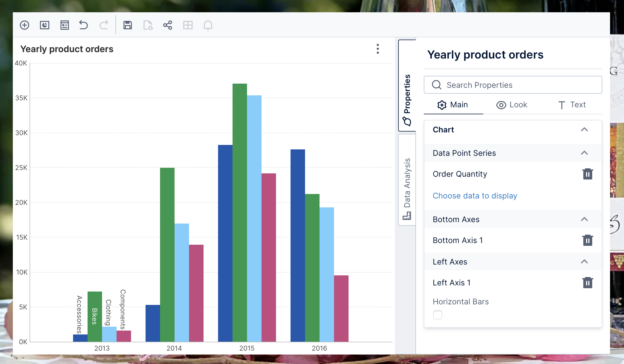Click the magnifier icon in Search Properties

437,85
